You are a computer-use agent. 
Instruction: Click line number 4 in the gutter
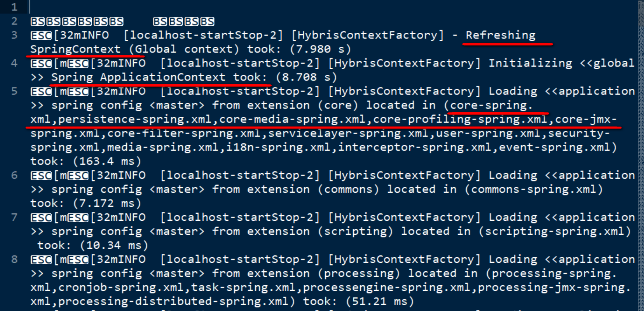coord(14,63)
